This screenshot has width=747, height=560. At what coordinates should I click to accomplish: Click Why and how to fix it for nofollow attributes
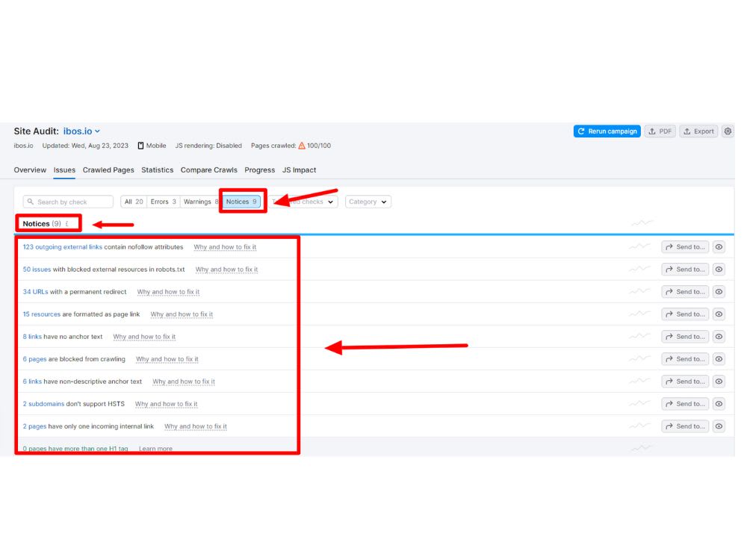click(x=225, y=246)
